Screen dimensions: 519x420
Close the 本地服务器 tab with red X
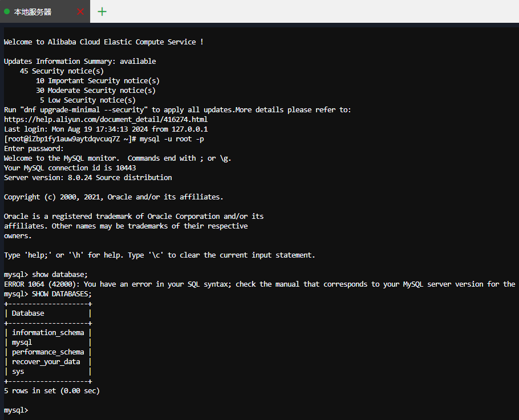point(80,12)
